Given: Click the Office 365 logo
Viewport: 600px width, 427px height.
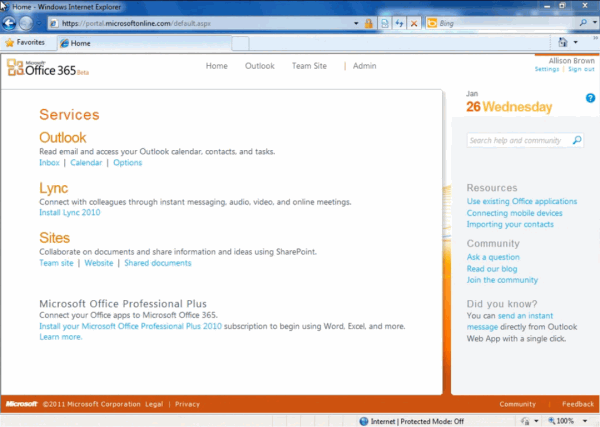Looking at the screenshot, I should [48, 68].
